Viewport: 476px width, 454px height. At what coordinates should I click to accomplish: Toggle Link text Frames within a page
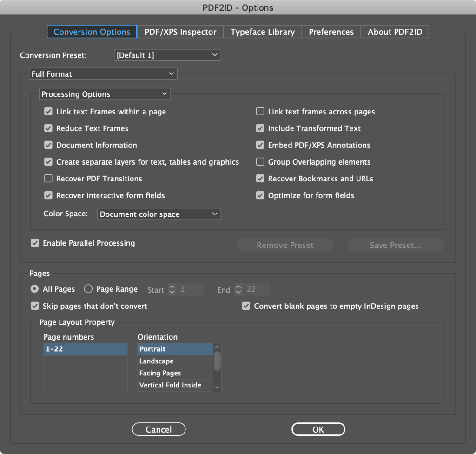48,112
